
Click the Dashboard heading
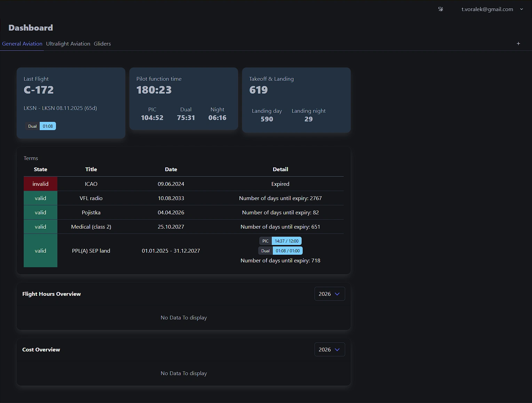(31, 27)
